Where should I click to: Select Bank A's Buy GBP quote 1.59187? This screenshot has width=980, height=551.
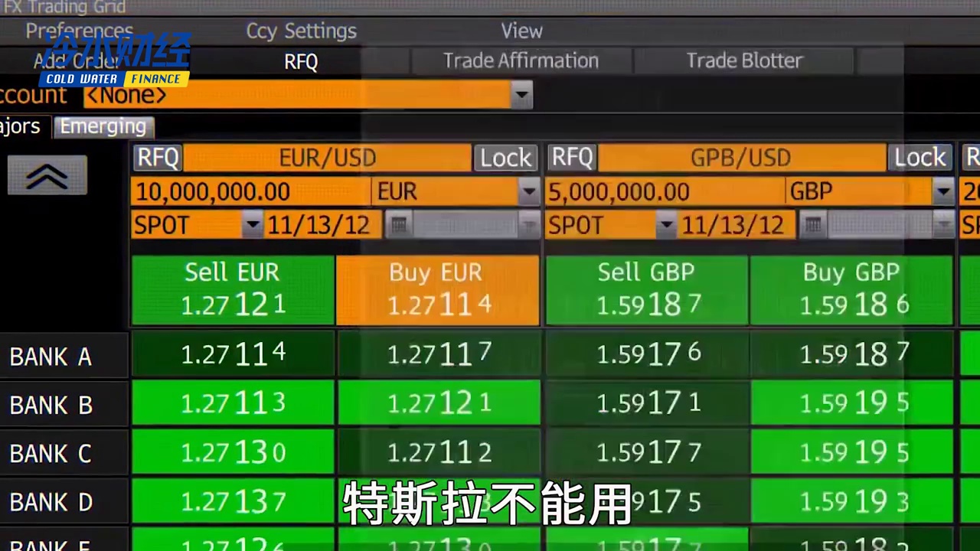coord(852,354)
